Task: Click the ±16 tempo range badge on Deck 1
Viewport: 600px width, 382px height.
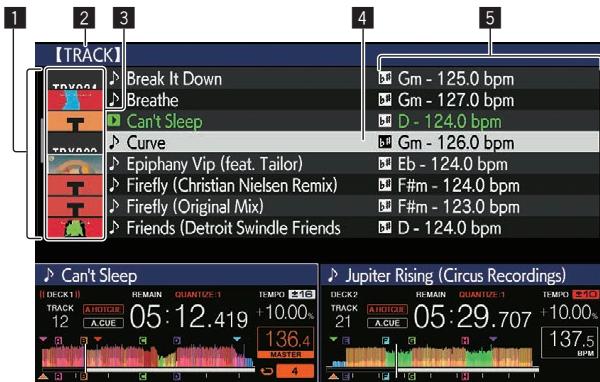Action: 302,294
